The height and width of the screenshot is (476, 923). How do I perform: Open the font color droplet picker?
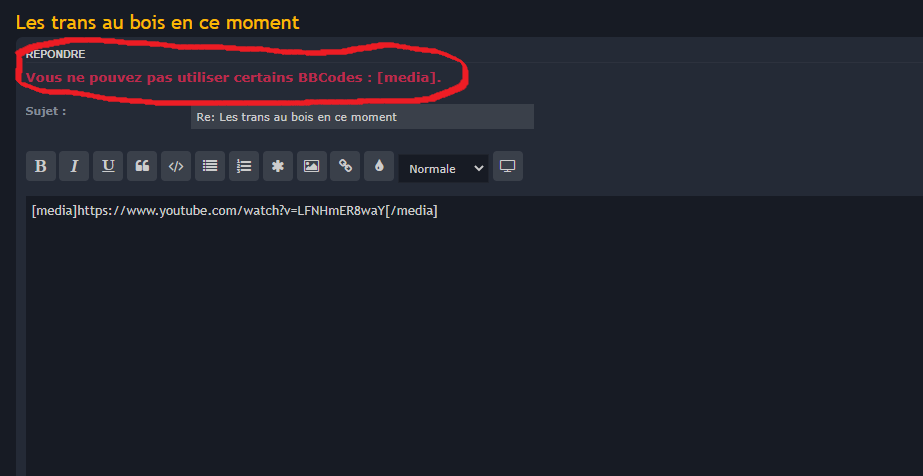pos(379,166)
